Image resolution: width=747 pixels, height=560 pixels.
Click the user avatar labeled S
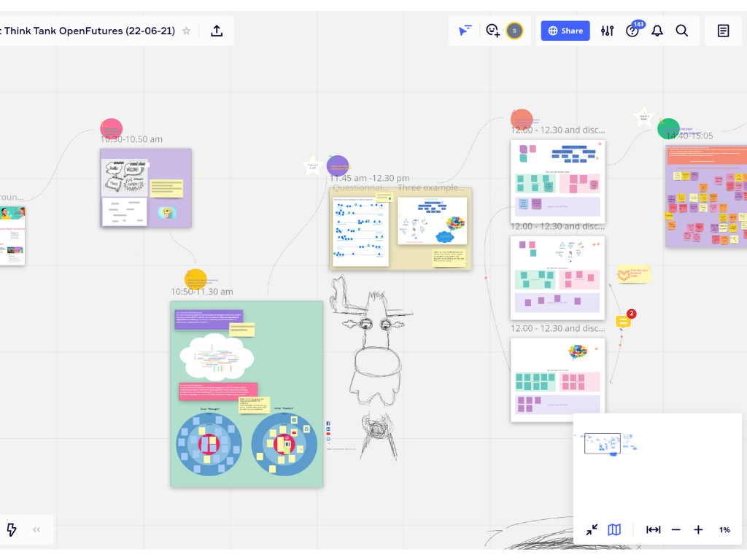point(514,31)
